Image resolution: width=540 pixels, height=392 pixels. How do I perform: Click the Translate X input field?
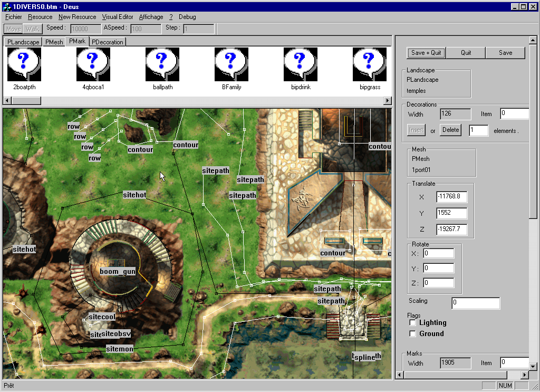(451, 197)
